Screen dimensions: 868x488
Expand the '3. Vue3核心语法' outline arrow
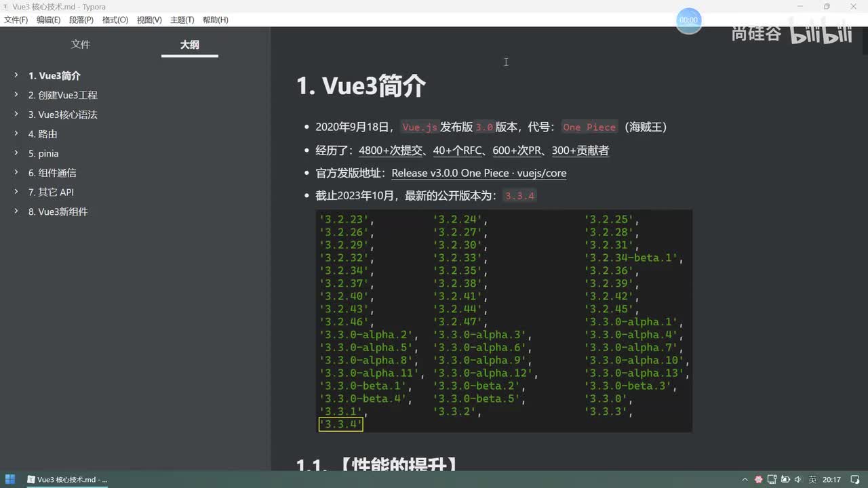tap(16, 114)
